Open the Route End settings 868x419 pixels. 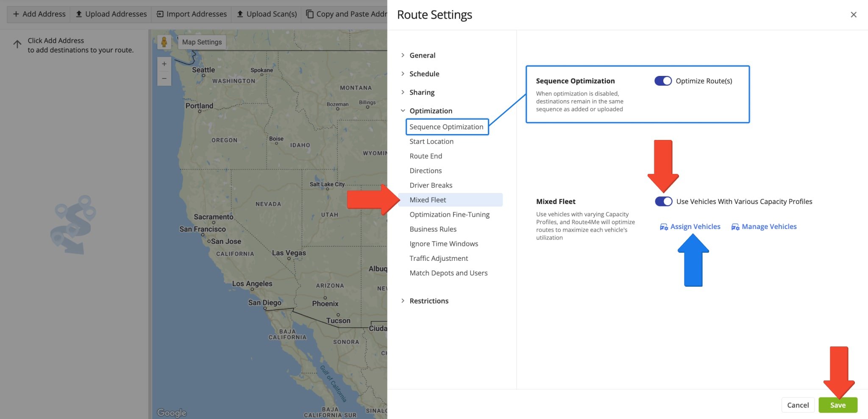tap(426, 156)
